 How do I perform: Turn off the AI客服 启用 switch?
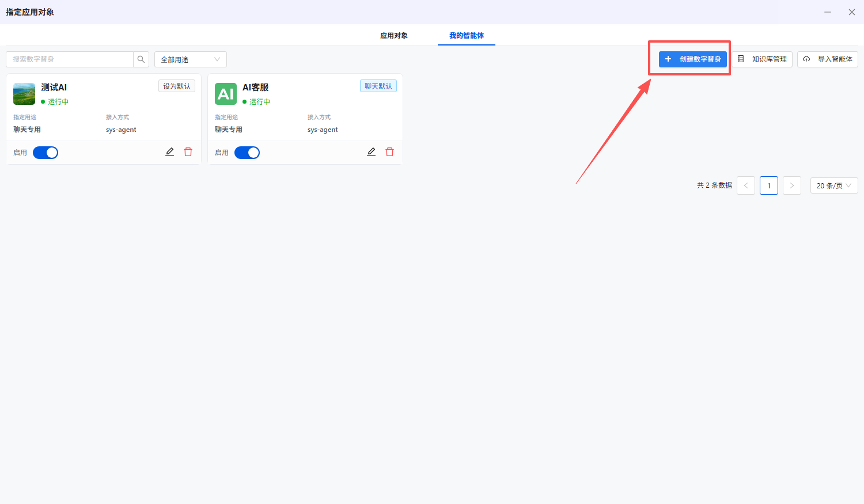pos(247,153)
